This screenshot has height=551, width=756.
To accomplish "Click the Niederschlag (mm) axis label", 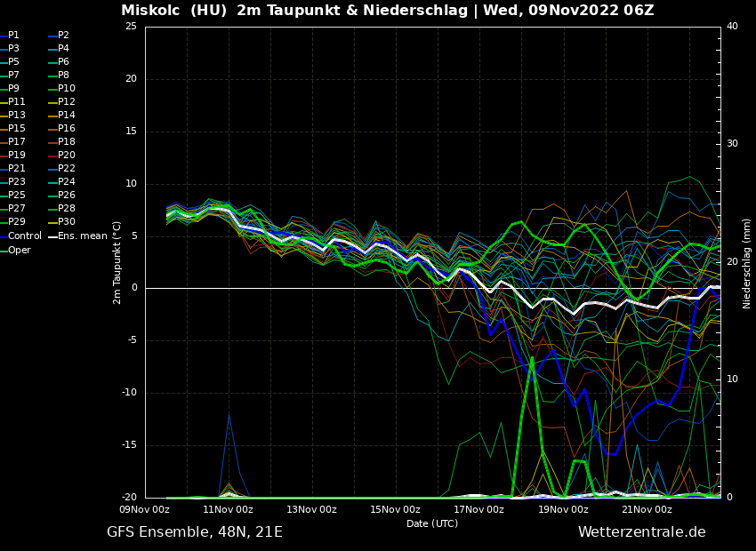I will tap(747, 262).
